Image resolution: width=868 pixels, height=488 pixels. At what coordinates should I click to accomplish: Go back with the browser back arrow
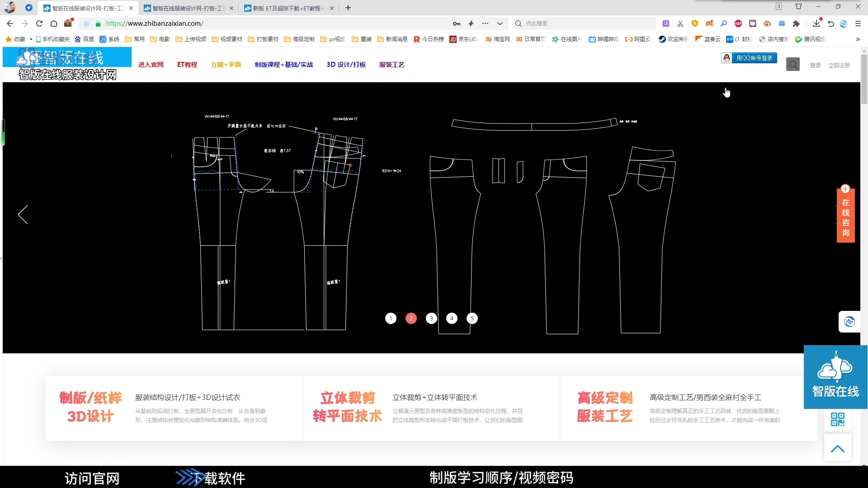coord(10,23)
